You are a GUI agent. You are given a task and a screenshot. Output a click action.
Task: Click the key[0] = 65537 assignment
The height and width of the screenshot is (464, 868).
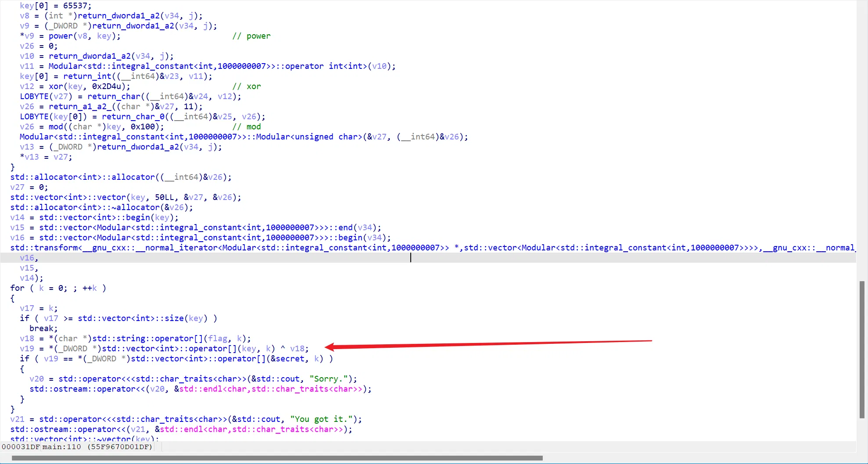(56, 6)
